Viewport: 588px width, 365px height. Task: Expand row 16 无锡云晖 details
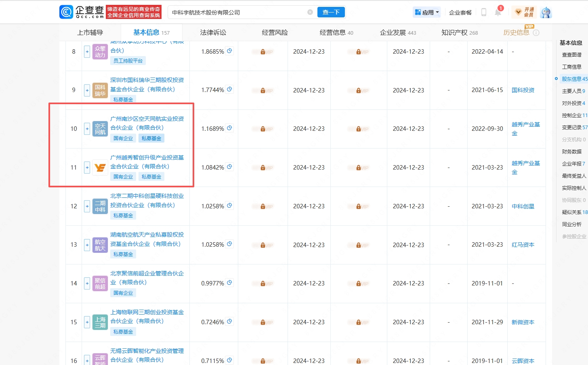click(87, 360)
